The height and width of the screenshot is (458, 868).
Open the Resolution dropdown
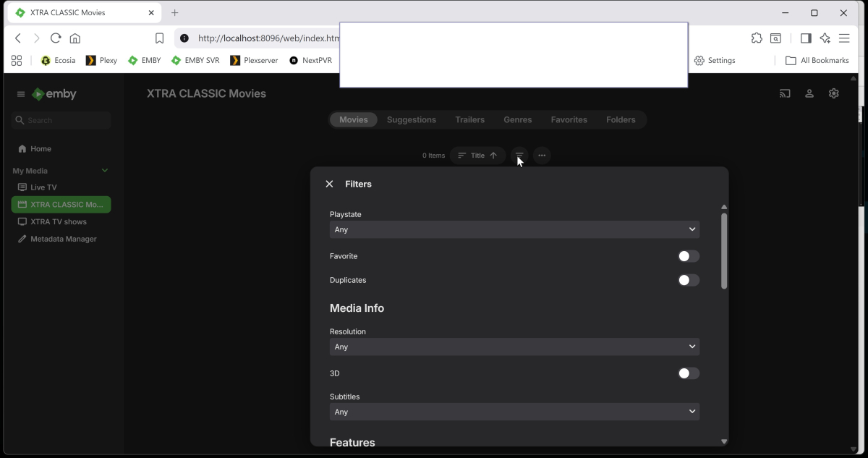click(514, 347)
